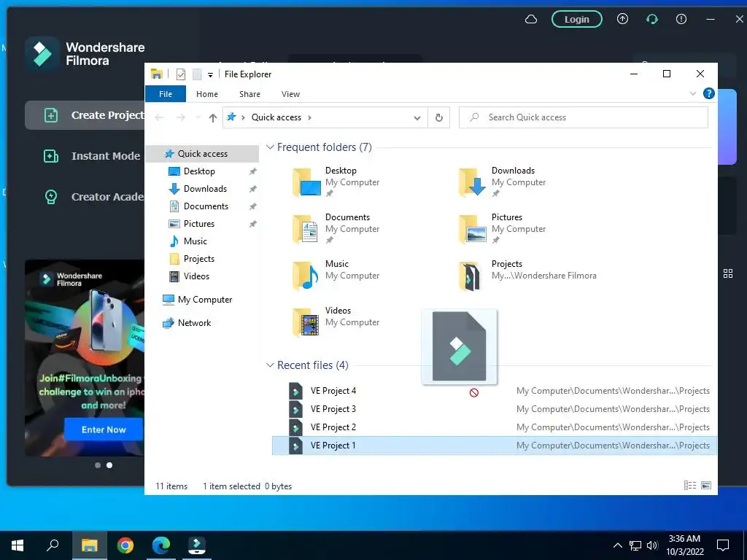Open File tab in File Explorer
This screenshot has width=747, height=560.
click(x=166, y=94)
